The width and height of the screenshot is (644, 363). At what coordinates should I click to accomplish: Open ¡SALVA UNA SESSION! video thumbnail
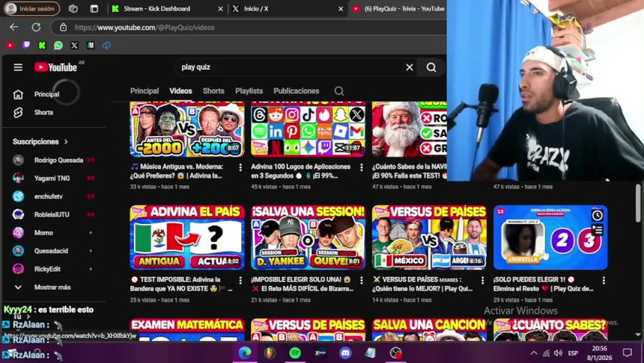308,237
